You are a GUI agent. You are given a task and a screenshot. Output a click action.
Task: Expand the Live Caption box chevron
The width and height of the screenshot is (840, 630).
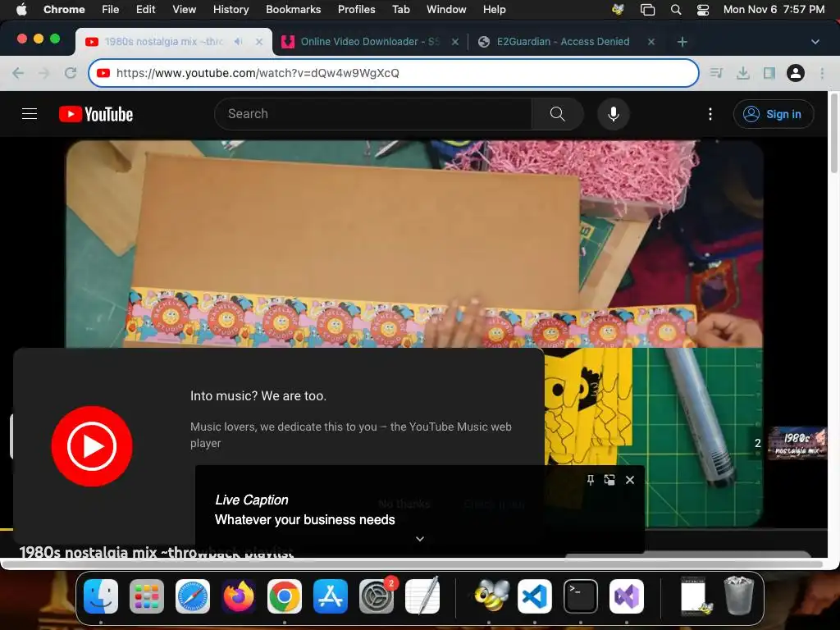420,539
